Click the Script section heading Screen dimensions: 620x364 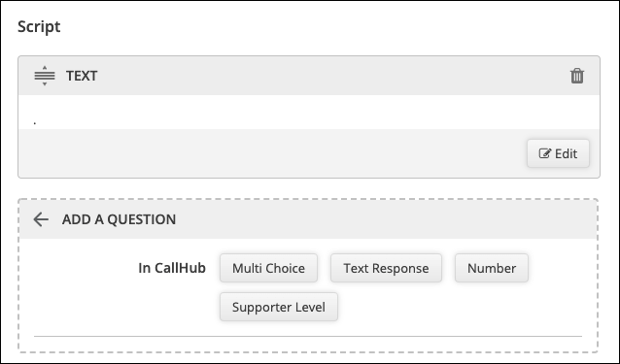coord(39,27)
